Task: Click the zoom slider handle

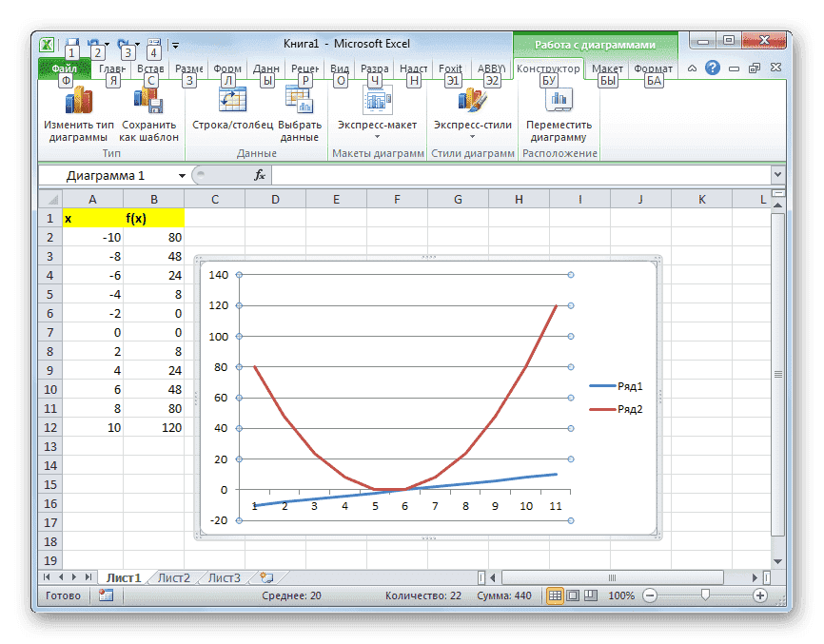Action: tap(705, 595)
